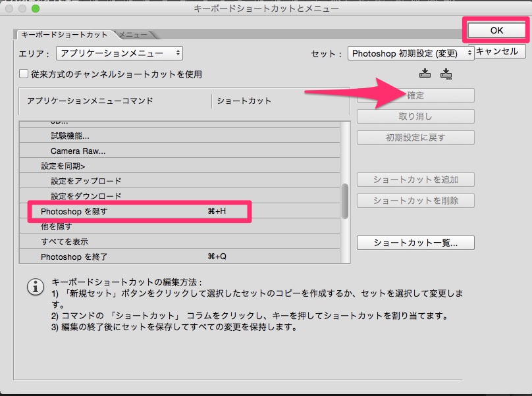
Task: Click the ⌘+H shortcut cell
Action: coord(217,211)
